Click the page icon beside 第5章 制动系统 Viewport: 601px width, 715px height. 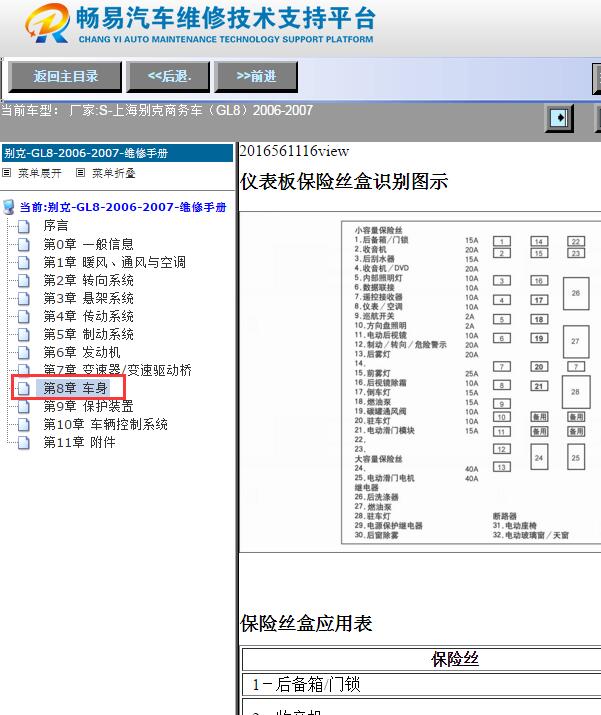24,334
